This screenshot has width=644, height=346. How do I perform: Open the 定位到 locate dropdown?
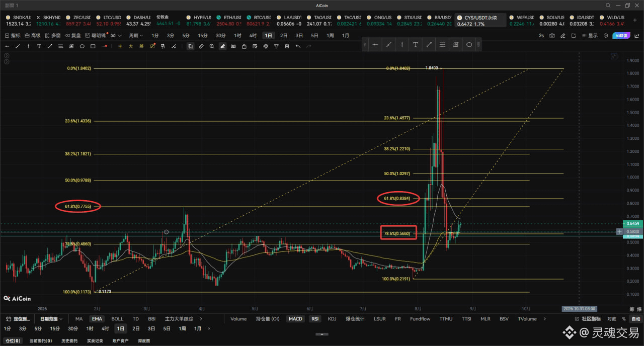point(17,319)
